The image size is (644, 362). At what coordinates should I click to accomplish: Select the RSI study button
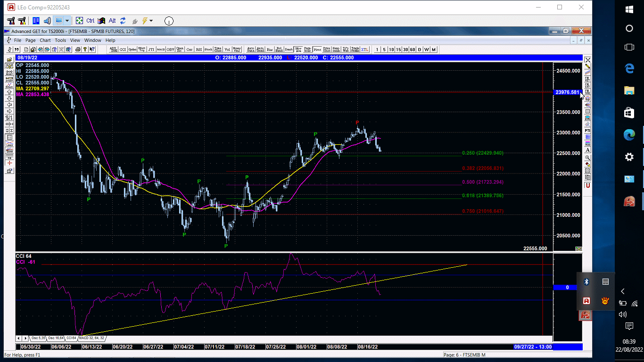click(x=199, y=49)
